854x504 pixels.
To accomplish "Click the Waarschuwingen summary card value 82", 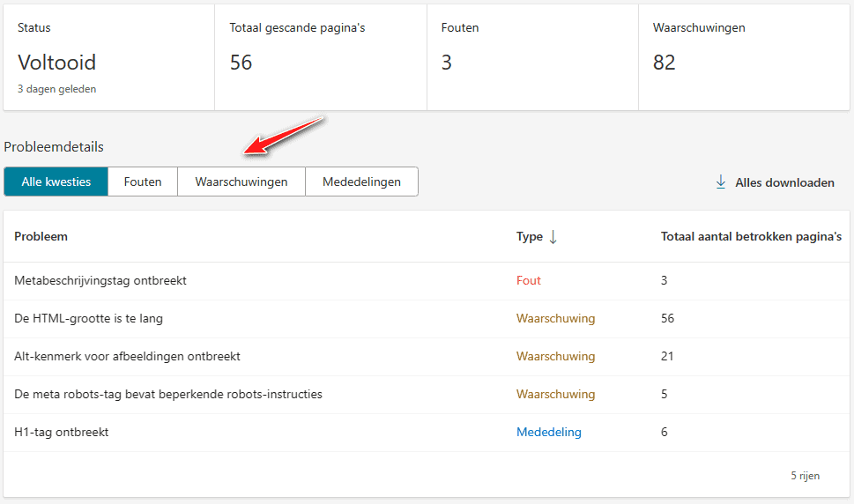I will [x=664, y=63].
